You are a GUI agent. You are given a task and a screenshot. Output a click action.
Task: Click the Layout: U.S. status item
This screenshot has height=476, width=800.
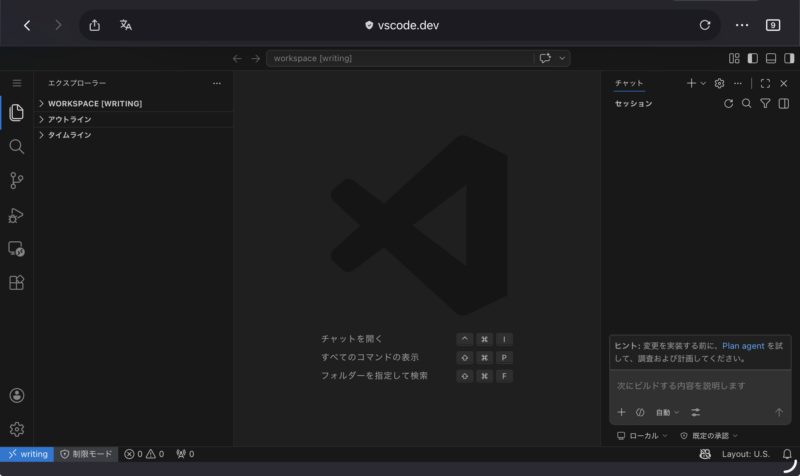[745, 454]
